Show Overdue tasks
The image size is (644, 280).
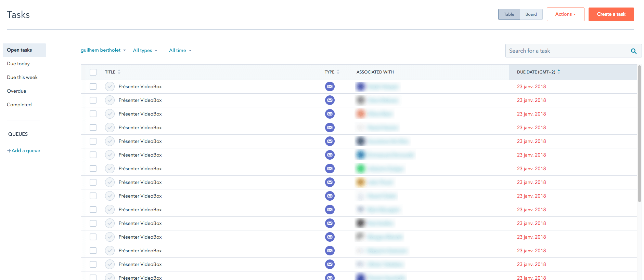(x=16, y=91)
